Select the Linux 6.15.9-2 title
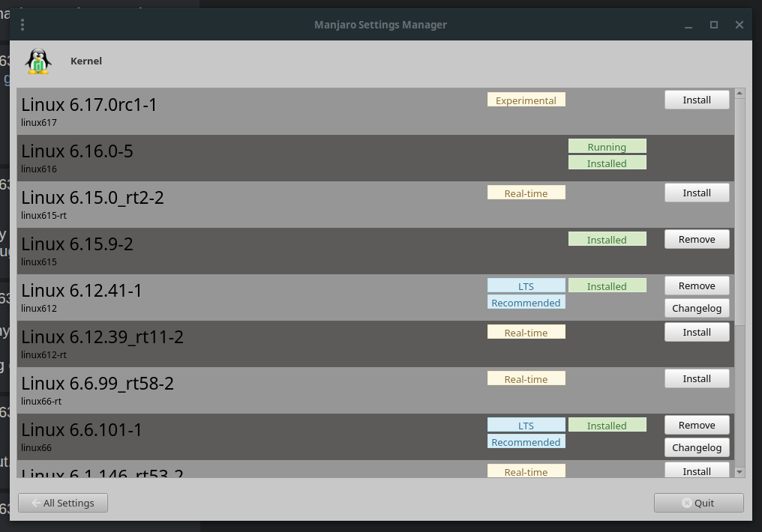Viewport: 762px width, 532px height. pyautogui.click(x=76, y=244)
